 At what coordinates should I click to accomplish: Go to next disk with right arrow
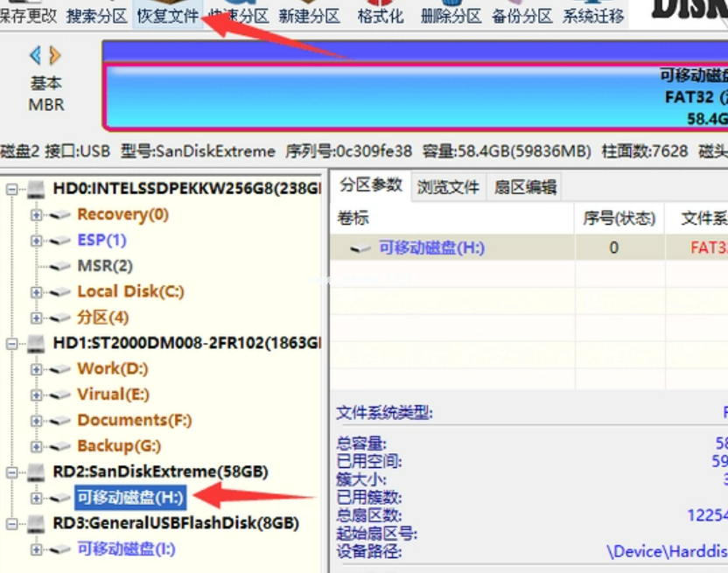[x=56, y=56]
